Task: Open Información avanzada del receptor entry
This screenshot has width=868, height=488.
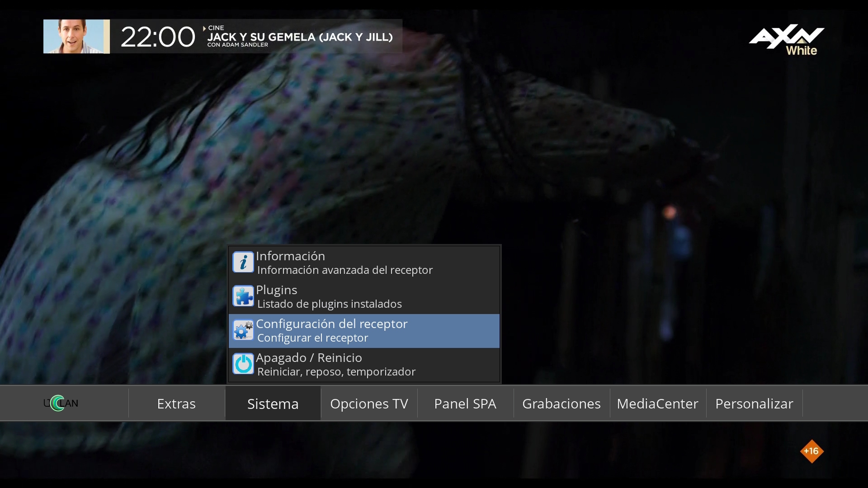Action: tap(344, 270)
